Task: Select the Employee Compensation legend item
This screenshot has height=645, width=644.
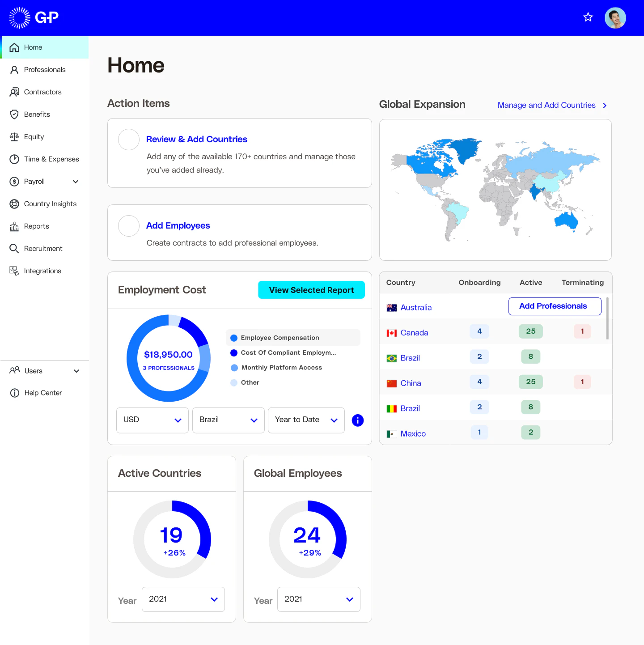Action: point(280,337)
